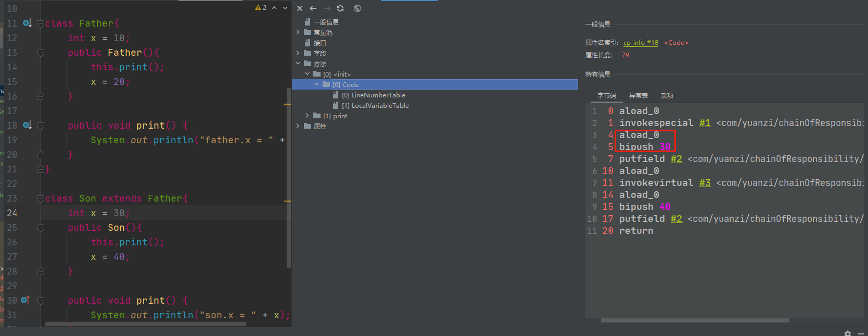The height and width of the screenshot is (336, 868).
Task: Select the 一般信息 file icon in the tree
Action: (x=308, y=22)
